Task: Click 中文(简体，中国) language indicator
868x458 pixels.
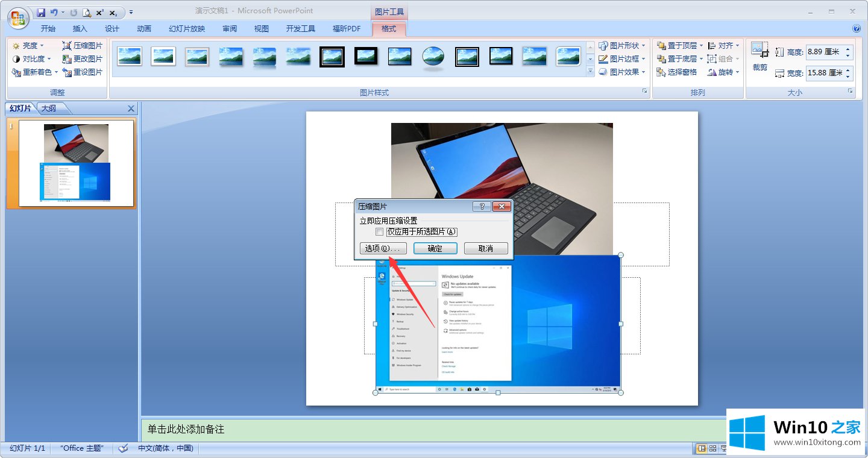Action: coord(166,448)
